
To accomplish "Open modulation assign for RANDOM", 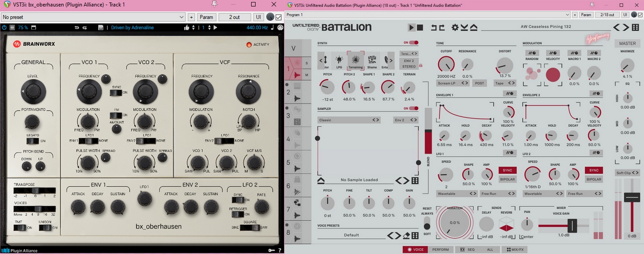I will [531, 53].
